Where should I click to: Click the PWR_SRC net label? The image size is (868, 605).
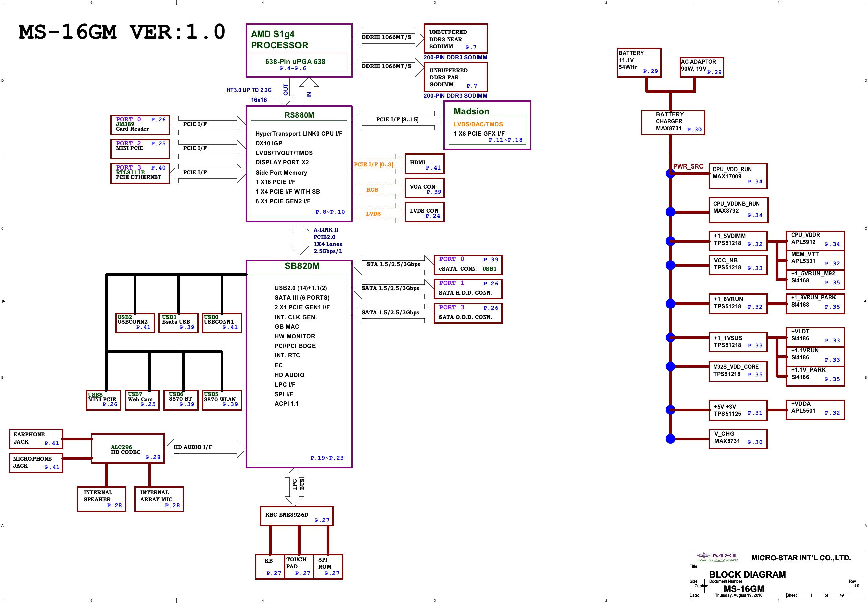click(x=688, y=166)
